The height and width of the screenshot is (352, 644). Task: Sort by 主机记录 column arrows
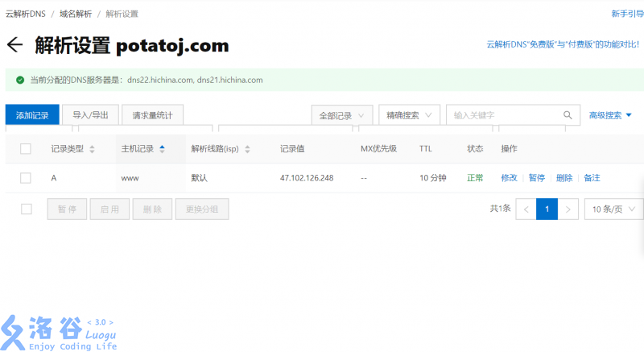[162, 149]
